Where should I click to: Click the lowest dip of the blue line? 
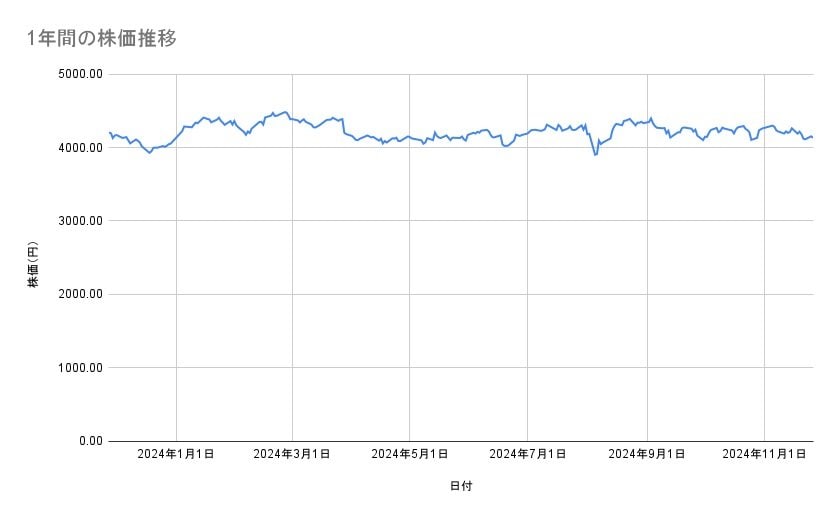[x=596, y=155]
